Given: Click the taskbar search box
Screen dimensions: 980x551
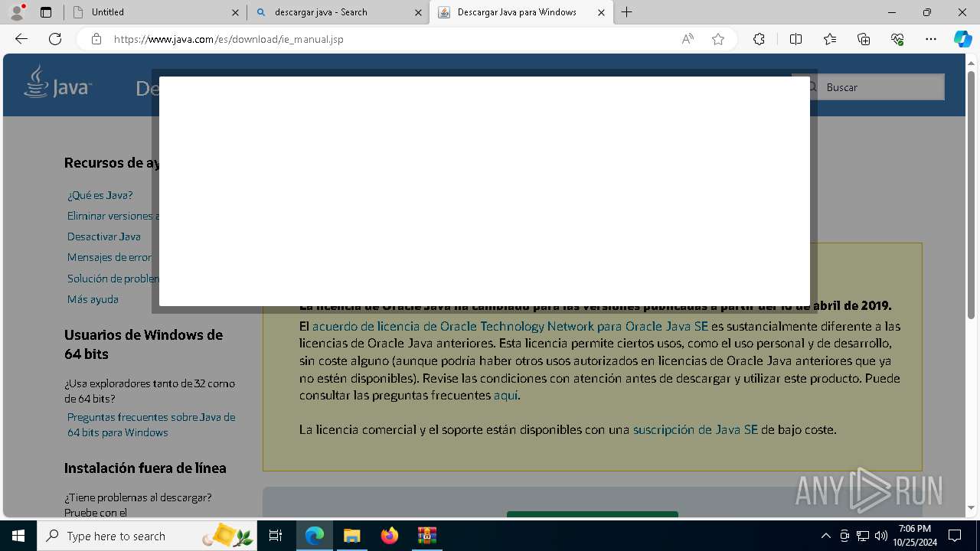Looking at the screenshot, I should (147, 536).
